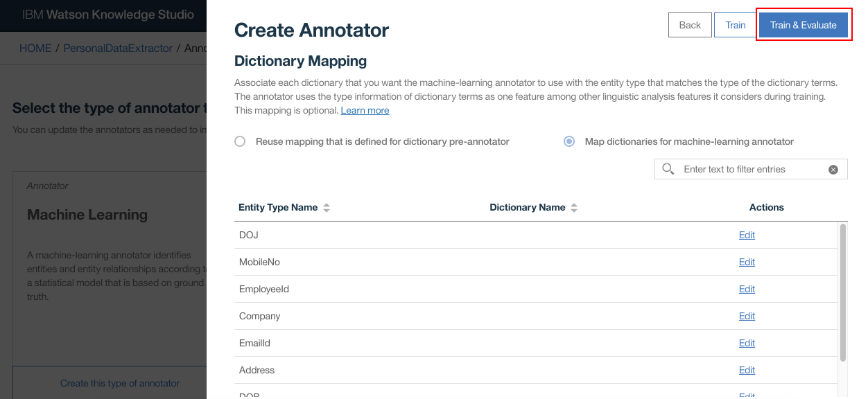Start Train & Evaluate
Viewport: 868px width, 399px height.
(x=804, y=25)
